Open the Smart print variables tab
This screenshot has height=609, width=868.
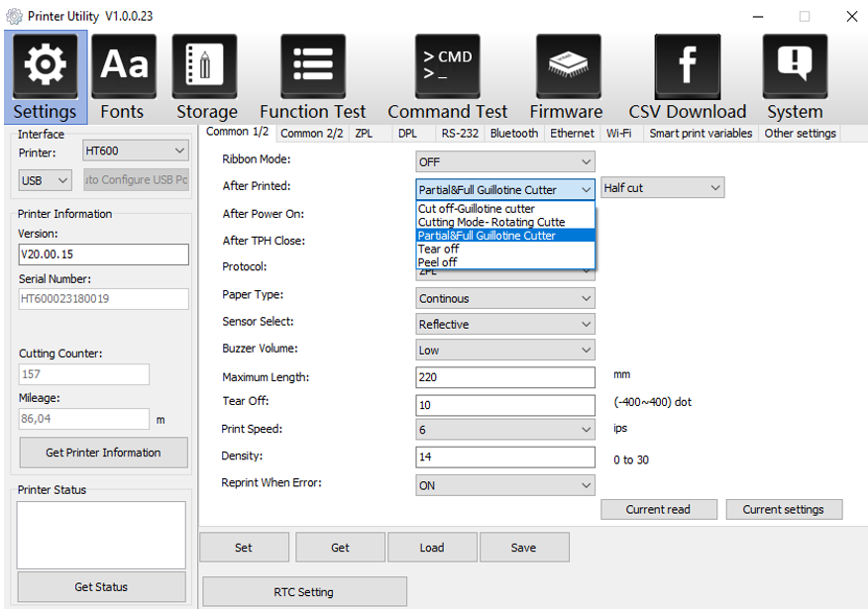[701, 134]
